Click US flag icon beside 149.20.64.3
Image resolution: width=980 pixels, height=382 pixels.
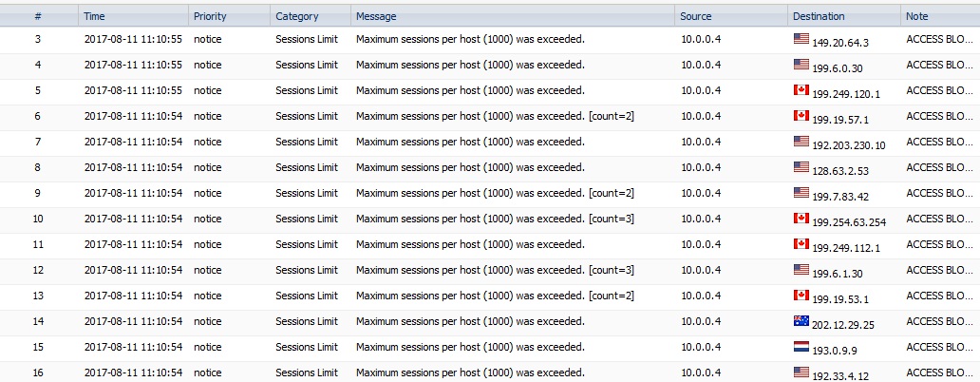[x=801, y=40]
